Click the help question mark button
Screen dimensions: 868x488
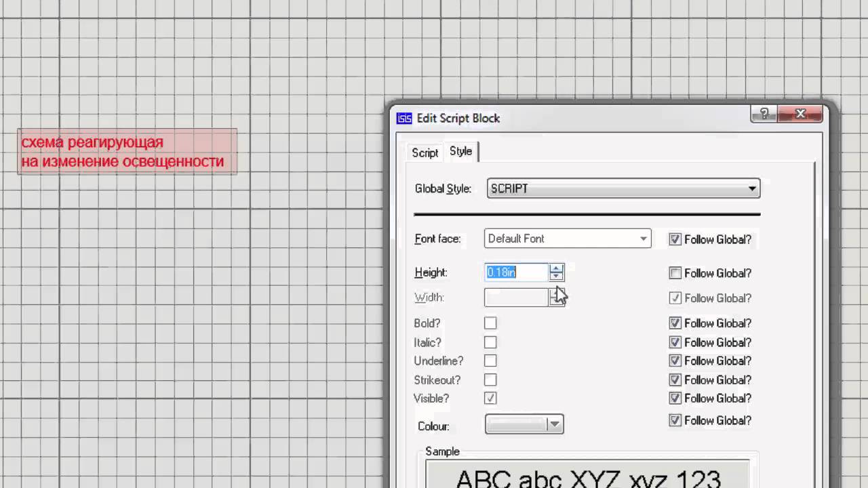coord(764,114)
